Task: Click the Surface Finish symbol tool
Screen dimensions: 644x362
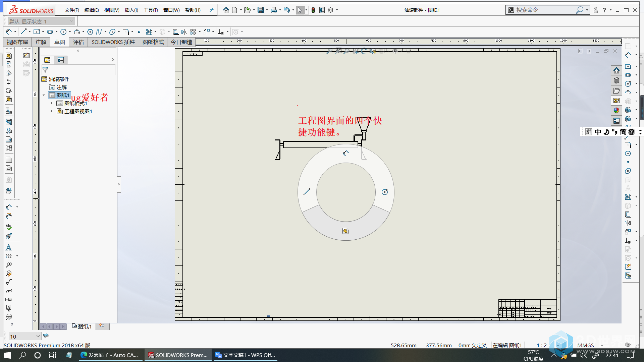Action: point(9,282)
